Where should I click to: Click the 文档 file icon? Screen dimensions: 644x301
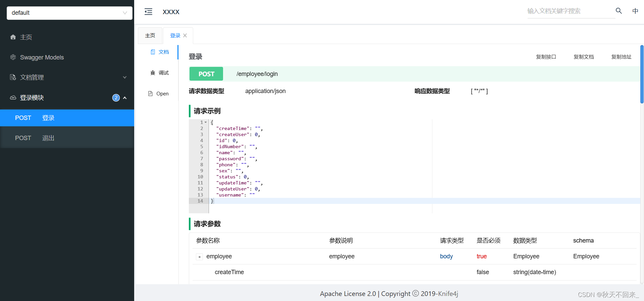[x=153, y=52]
